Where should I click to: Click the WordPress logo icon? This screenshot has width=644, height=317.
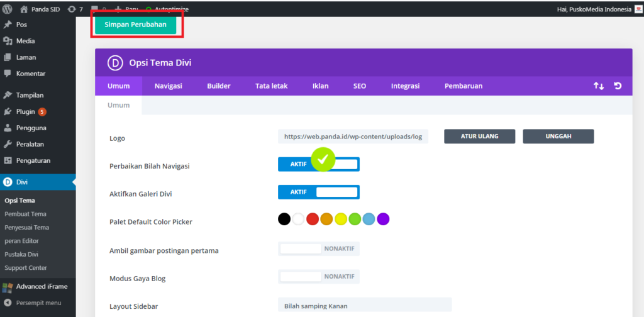click(x=8, y=9)
